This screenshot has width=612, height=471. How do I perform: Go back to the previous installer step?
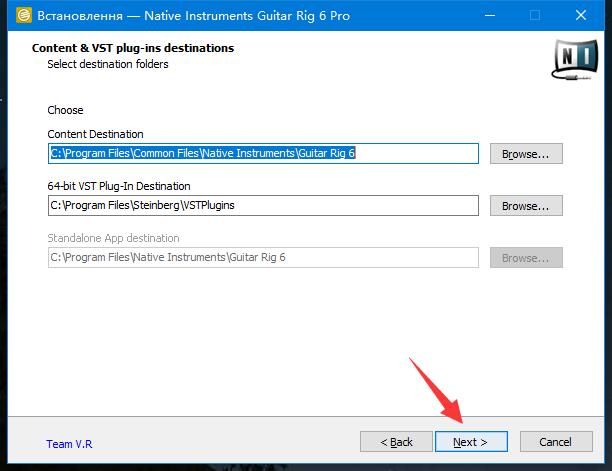(x=396, y=442)
